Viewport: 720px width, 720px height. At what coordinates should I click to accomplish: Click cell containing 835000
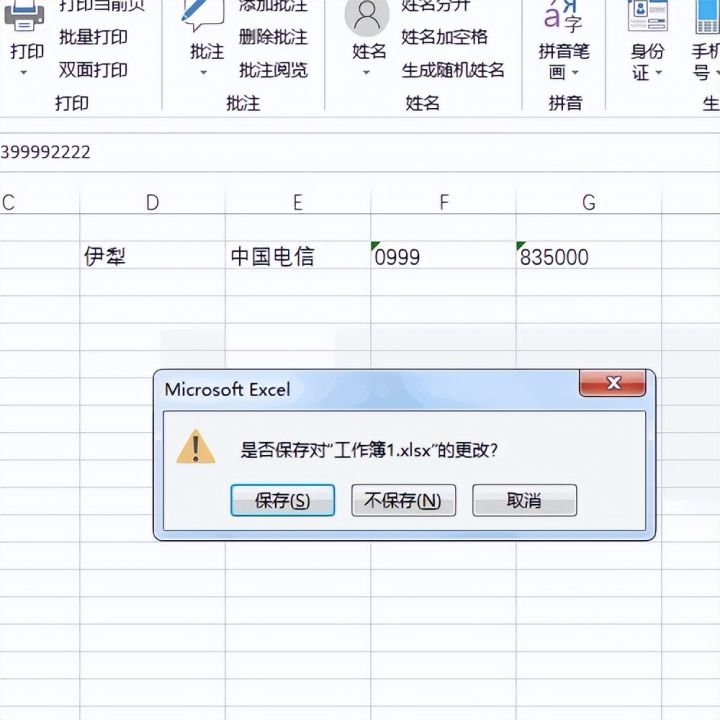click(x=589, y=255)
